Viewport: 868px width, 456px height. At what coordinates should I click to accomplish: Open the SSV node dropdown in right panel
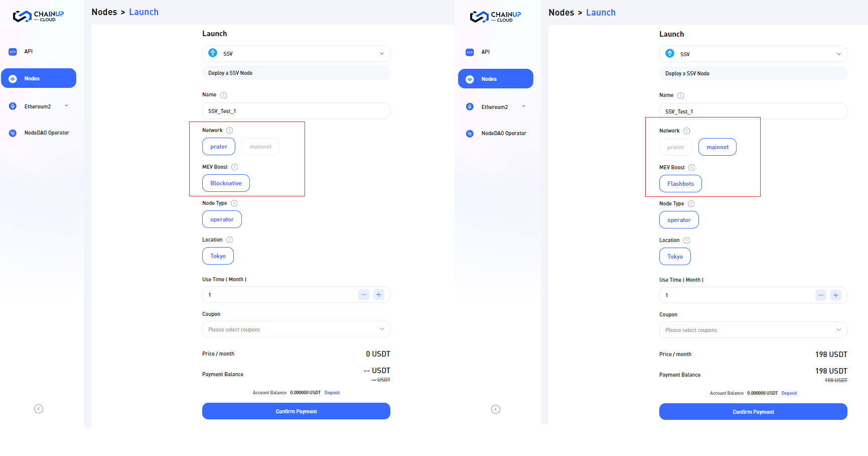(x=753, y=54)
